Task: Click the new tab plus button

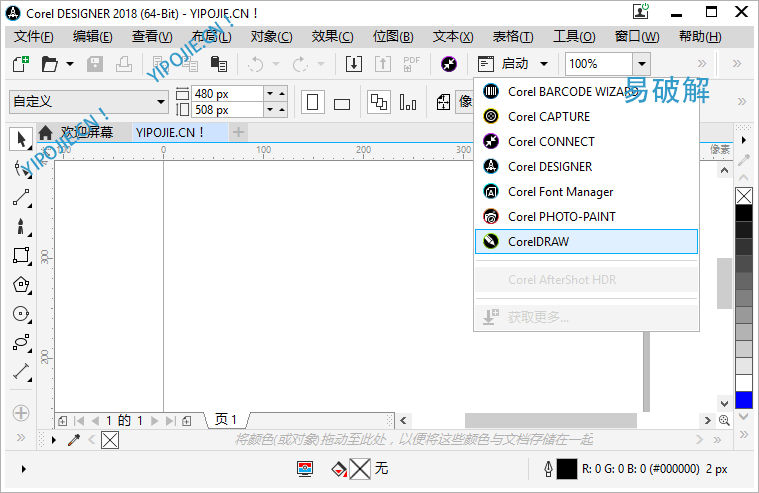Action: (x=238, y=132)
